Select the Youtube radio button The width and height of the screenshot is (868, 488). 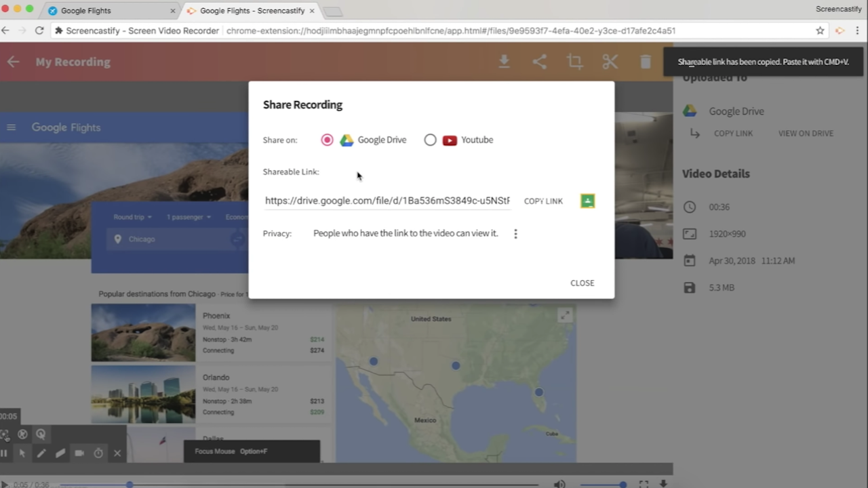(x=430, y=140)
